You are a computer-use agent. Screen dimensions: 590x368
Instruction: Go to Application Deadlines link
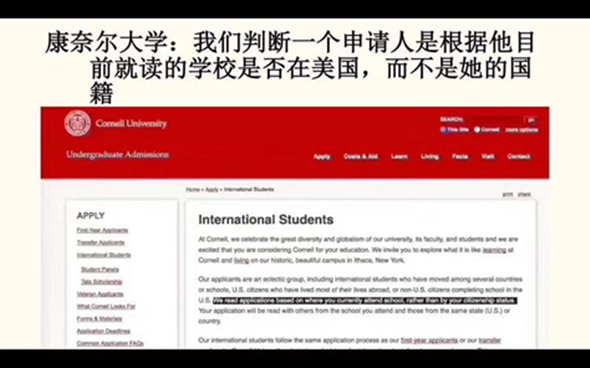coord(103,331)
